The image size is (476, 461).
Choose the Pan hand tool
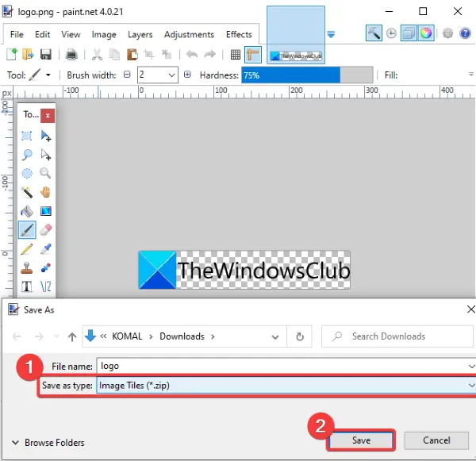45,192
